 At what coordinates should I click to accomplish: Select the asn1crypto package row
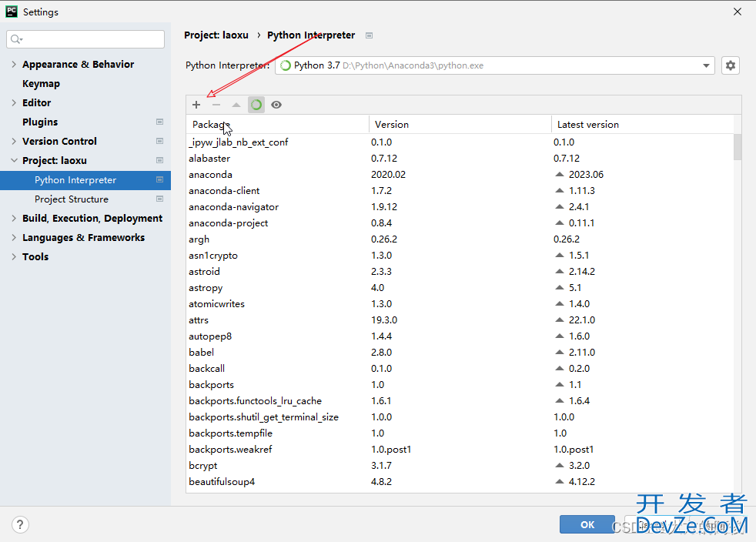tap(460, 256)
